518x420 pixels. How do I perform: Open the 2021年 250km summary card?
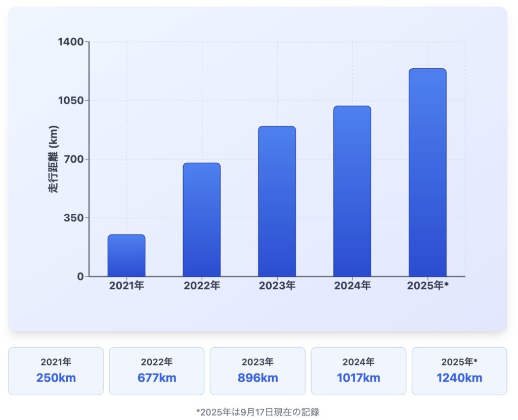click(x=56, y=370)
